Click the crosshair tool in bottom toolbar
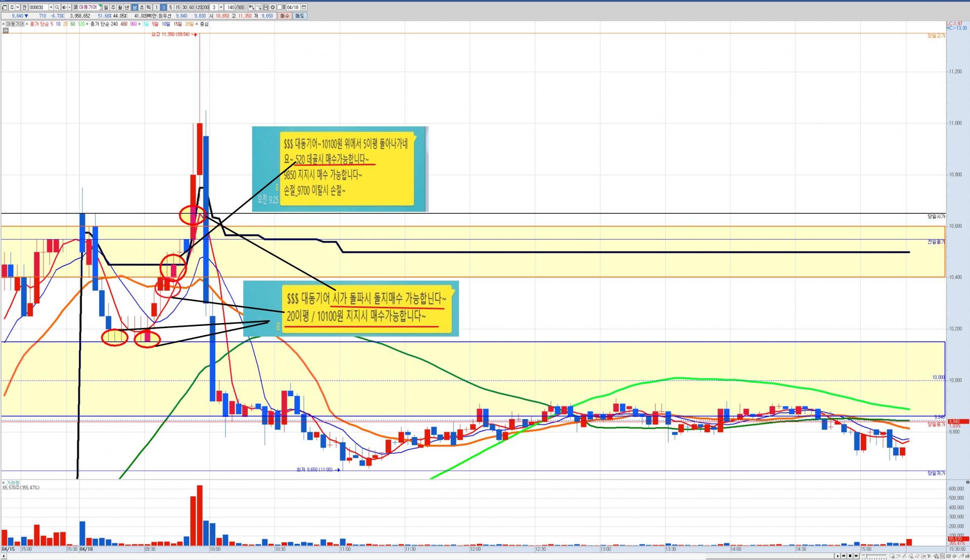970x560 pixels. (x=898, y=556)
